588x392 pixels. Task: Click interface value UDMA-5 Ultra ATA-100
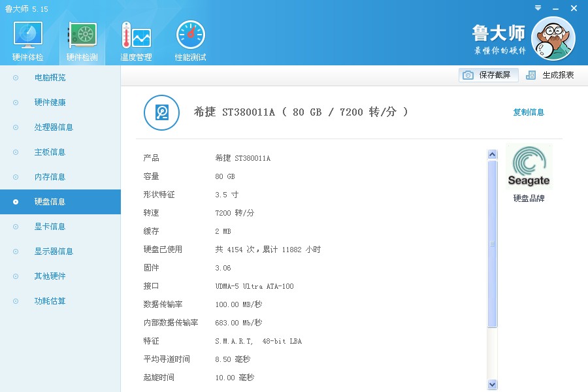click(x=254, y=286)
